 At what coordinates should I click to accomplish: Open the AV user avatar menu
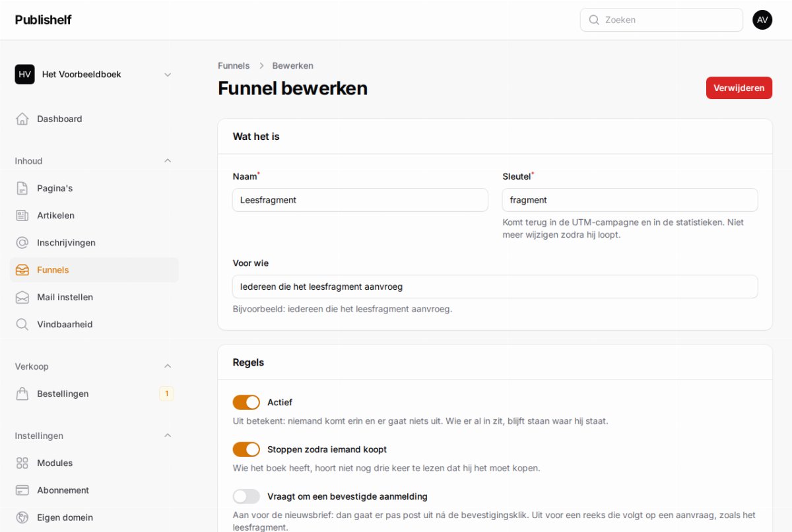pyautogui.click(x=762, y=20)
